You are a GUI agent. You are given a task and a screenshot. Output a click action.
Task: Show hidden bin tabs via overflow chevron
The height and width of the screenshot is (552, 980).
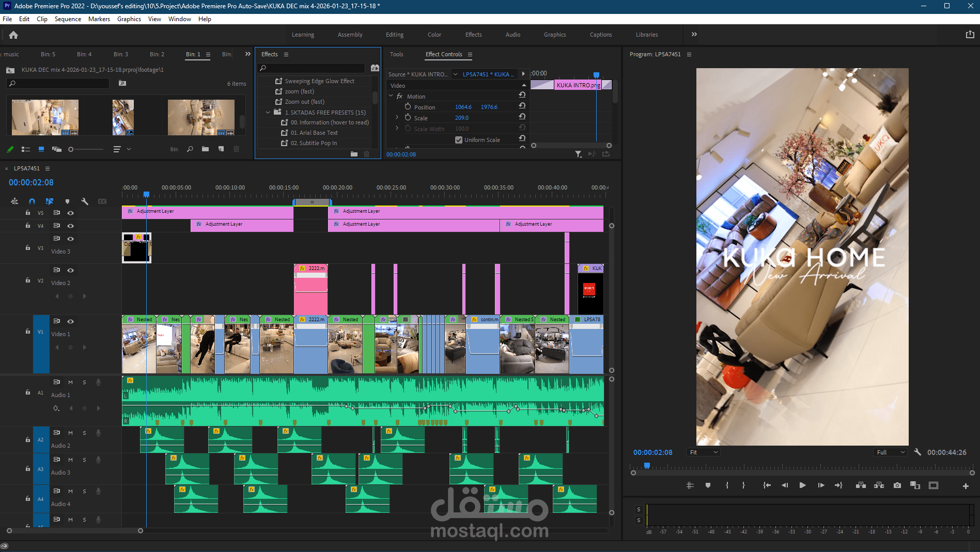click(248, 54)
